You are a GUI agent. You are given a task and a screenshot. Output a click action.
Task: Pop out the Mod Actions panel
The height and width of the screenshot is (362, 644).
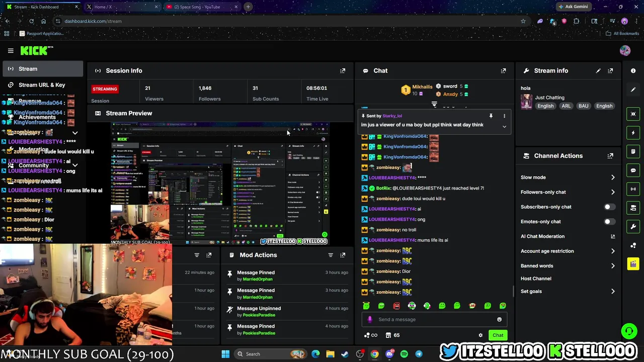[x=343, y=255]
